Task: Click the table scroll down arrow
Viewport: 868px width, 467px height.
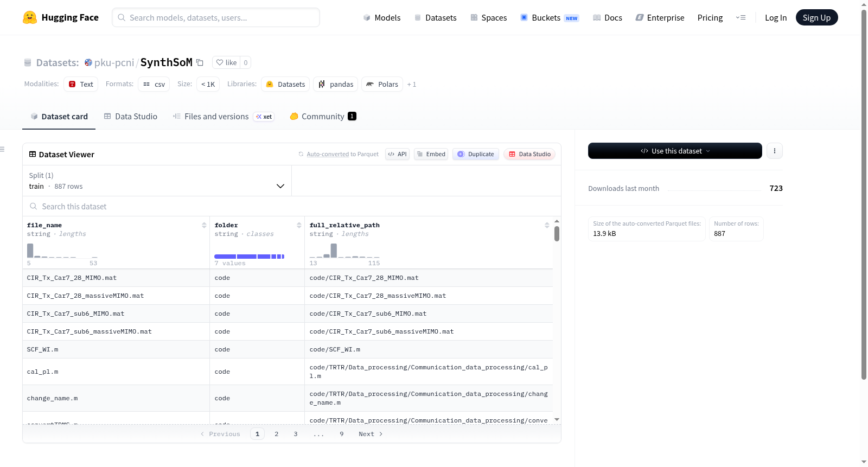Action: click(x=557, y=420)
